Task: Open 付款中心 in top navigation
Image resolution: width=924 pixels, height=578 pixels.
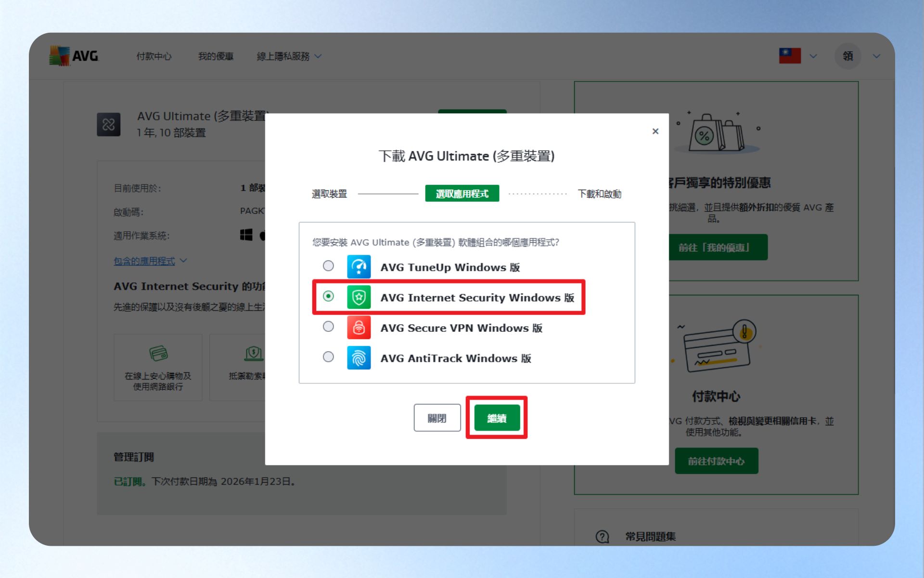Action: [x=154, y=56]
